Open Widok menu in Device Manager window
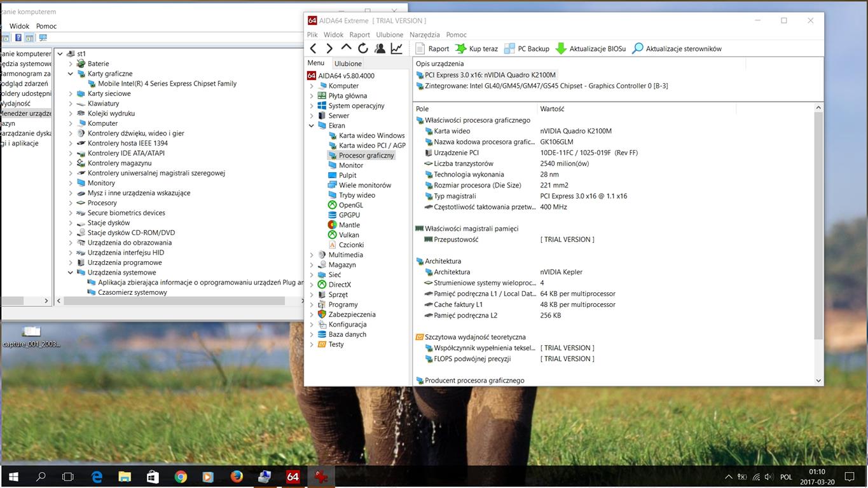Image resolution: width=868 pixels, height=488 pixels. click(19, 26)
